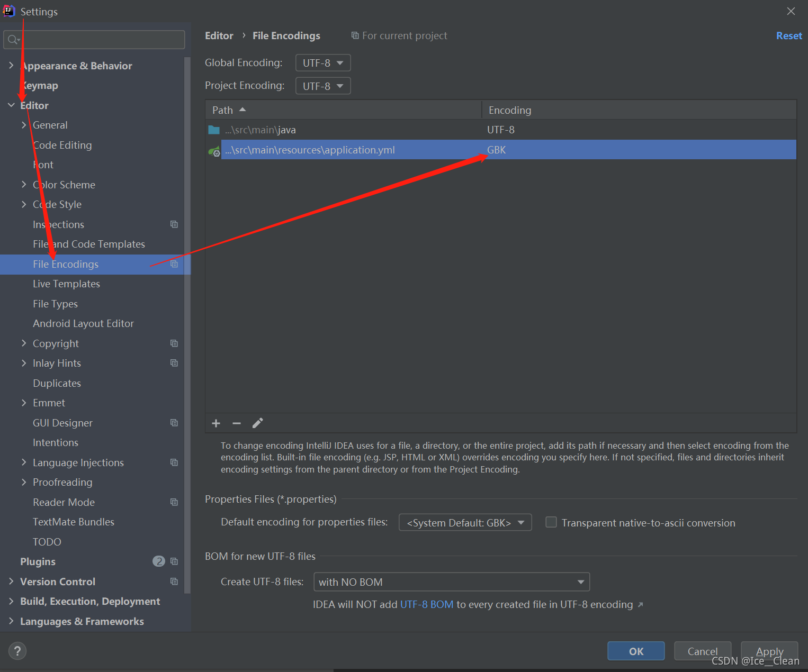The width and height of the screenshot is (808, 672).
Task: Click the IntelliJ logo in title bar
Action: (9, 11)
